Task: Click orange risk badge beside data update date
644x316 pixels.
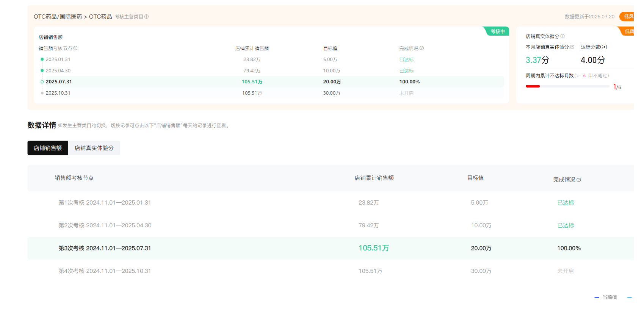Action: [628, 17]
